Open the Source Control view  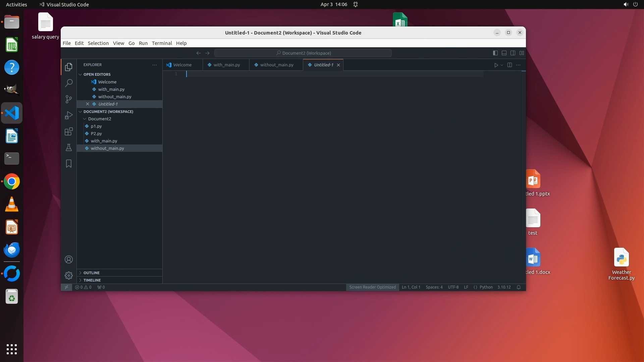pyautogui.click(x=69, y=99)
